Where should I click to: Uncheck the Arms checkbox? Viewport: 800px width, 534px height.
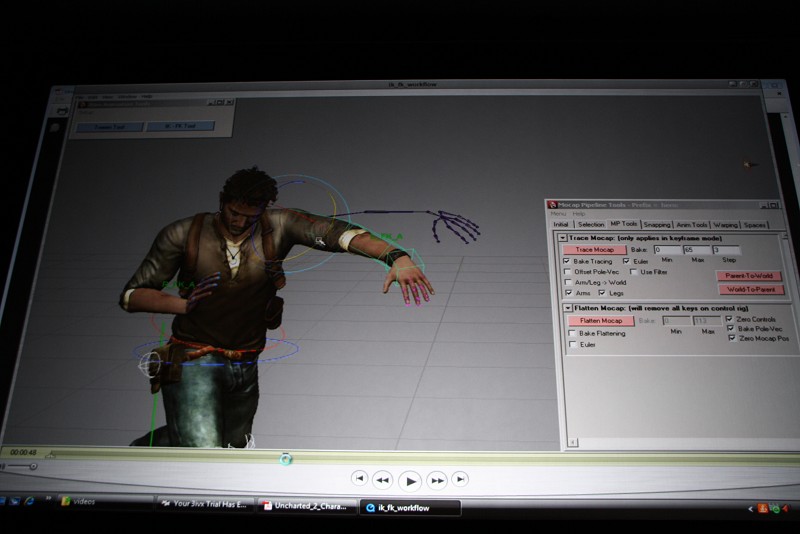click(569, 293)
